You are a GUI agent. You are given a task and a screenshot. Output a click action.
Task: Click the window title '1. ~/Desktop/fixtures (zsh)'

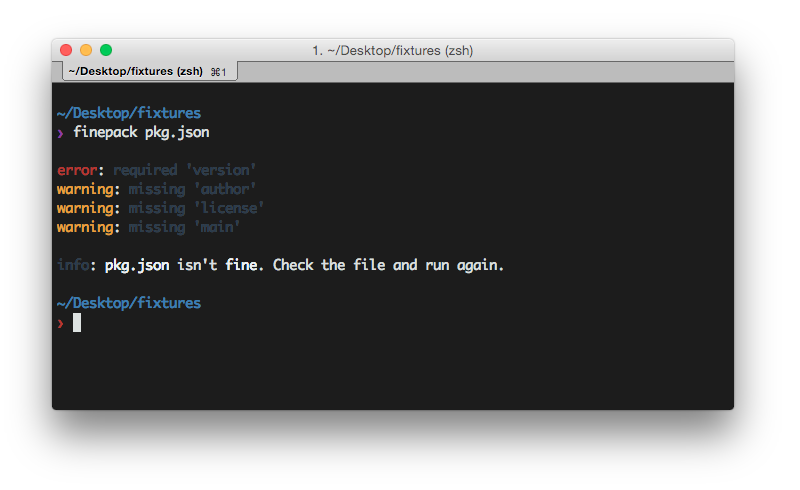tap(392, 50)
